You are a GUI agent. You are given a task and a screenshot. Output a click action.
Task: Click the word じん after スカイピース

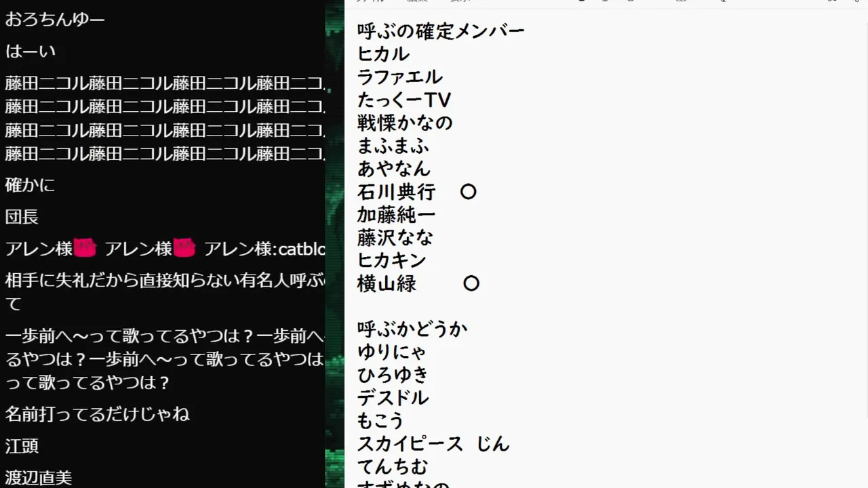(493, 444)
